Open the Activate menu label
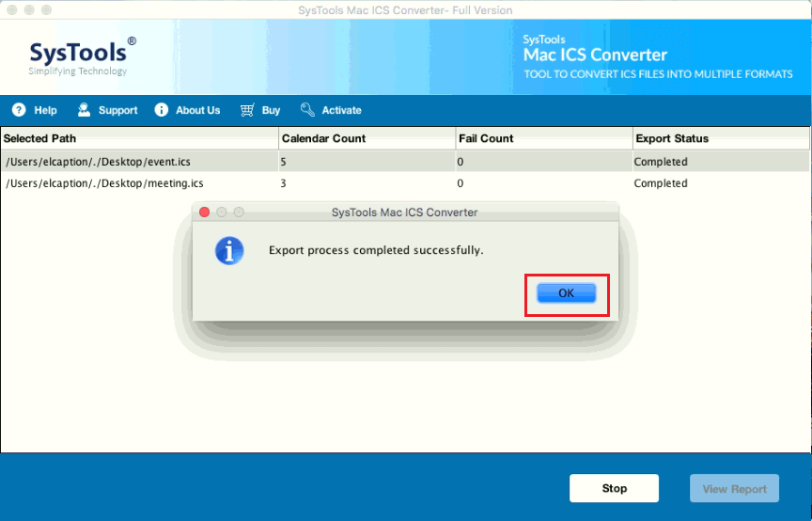The height and width of the screenshot is (521, 812). pos(342,110)
